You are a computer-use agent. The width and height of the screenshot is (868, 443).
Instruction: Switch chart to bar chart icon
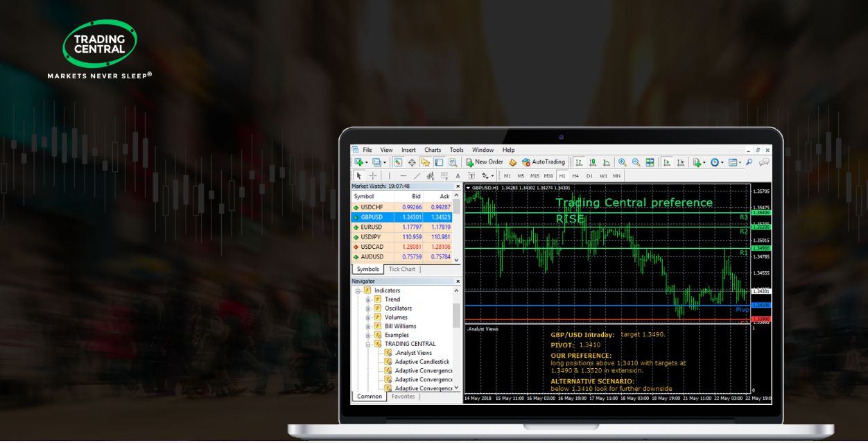click(579, 162)
